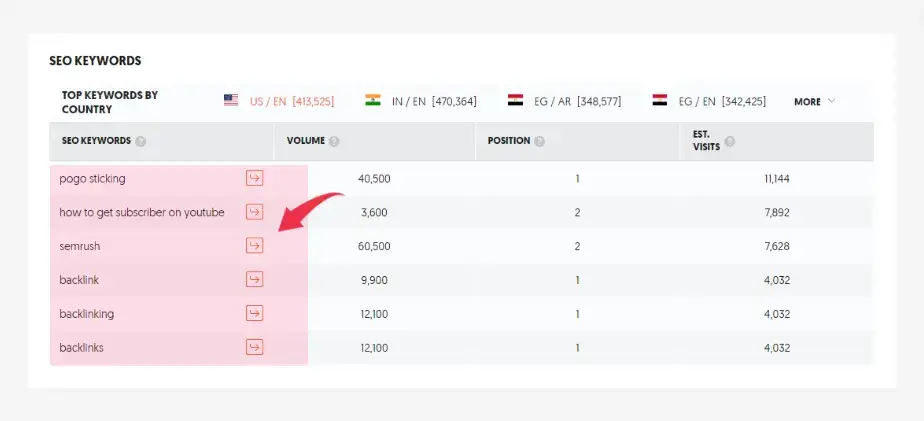Open the 'semrush' keyword link

tap(80, 246)
